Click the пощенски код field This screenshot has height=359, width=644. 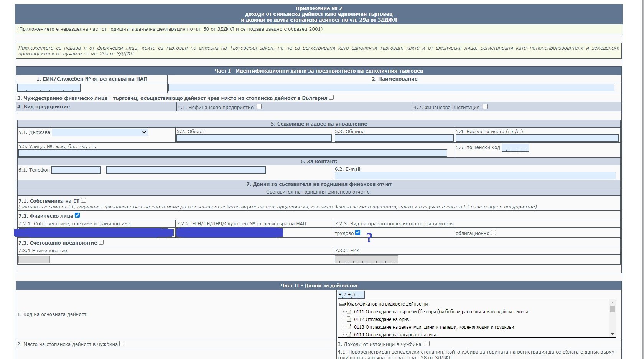(x=515, y=148)
